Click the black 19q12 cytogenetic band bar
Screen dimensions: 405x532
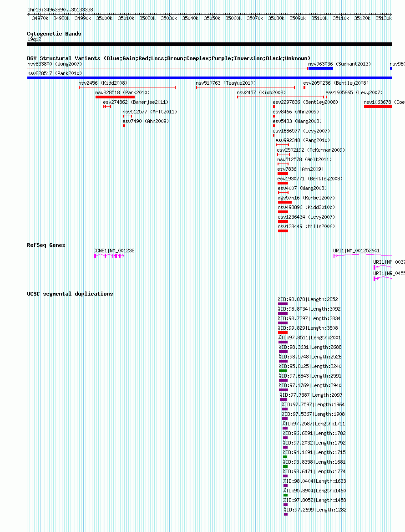pyautogui.click(x=209, y=44)
